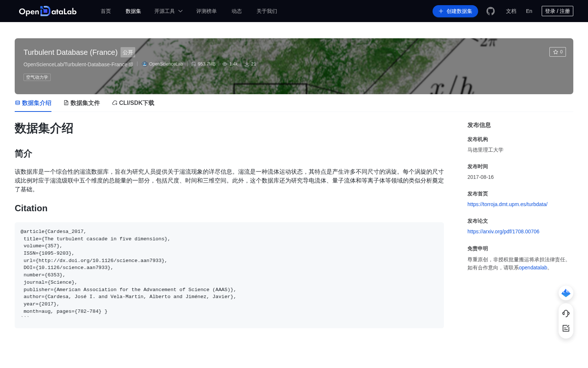Select the 数据集介绍 tab
The width and height of the screenshot is (588, 368).
[x=33, y=103]
